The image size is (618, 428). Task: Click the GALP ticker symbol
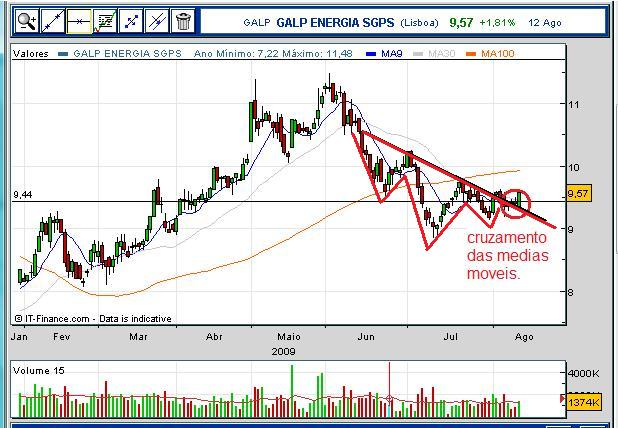click(x=257, y=23)
